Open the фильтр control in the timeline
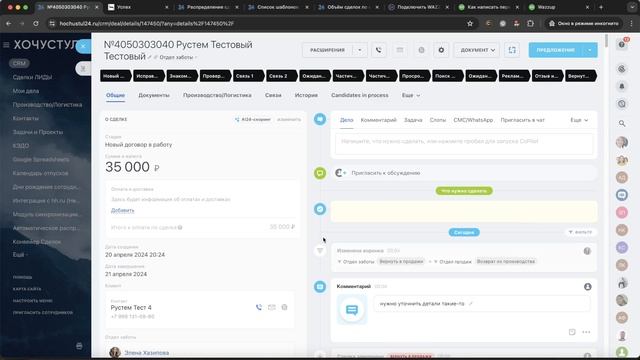640x360 pixels. coord(580,232)
